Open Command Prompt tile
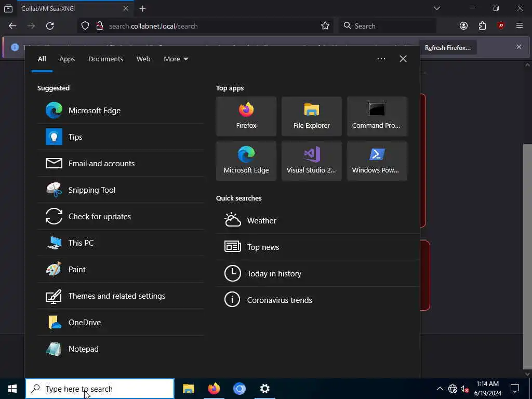 click(x=377, y=116)
